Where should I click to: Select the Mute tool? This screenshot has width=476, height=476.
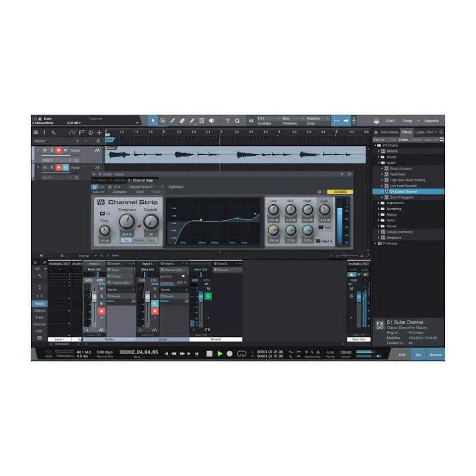point(202,120)
